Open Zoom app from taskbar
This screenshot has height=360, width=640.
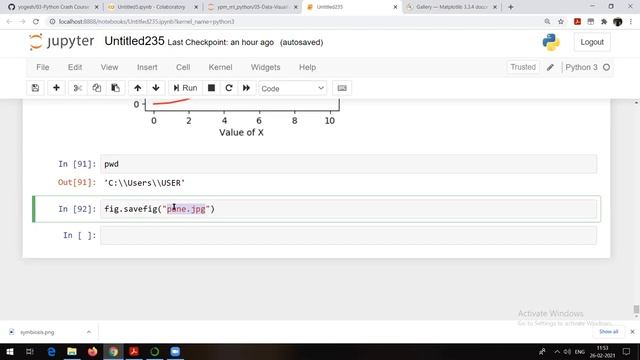176,351
